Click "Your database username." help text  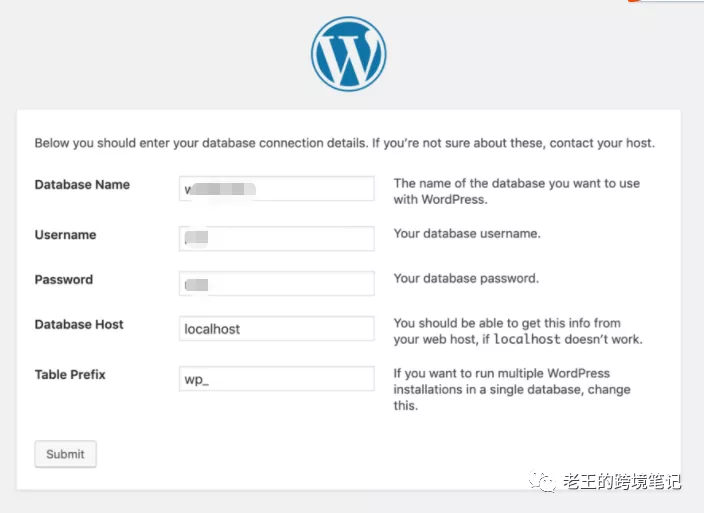coord(467,234)
